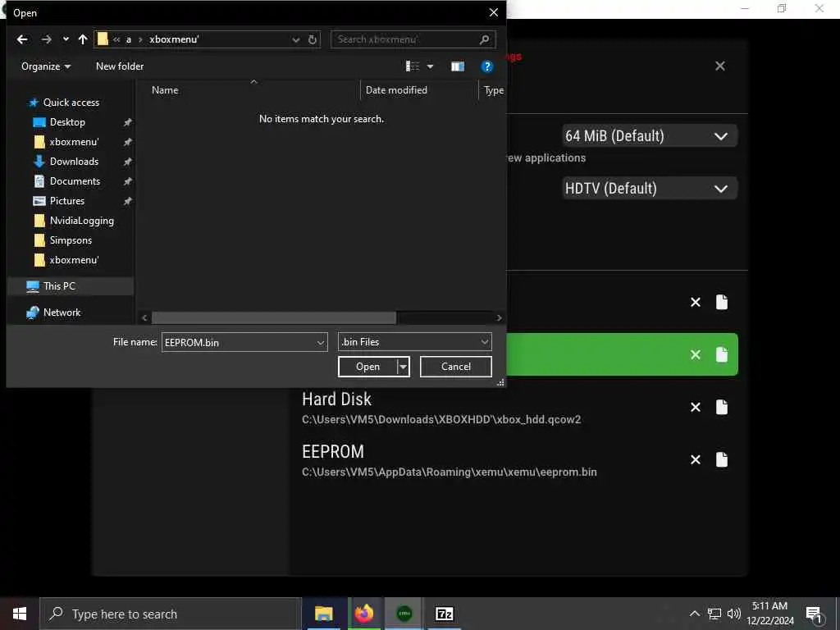The image size is (840, 630).
Task: Select Quick access in navigation pane
Action: pyautogui.click(x=71, y=103)
